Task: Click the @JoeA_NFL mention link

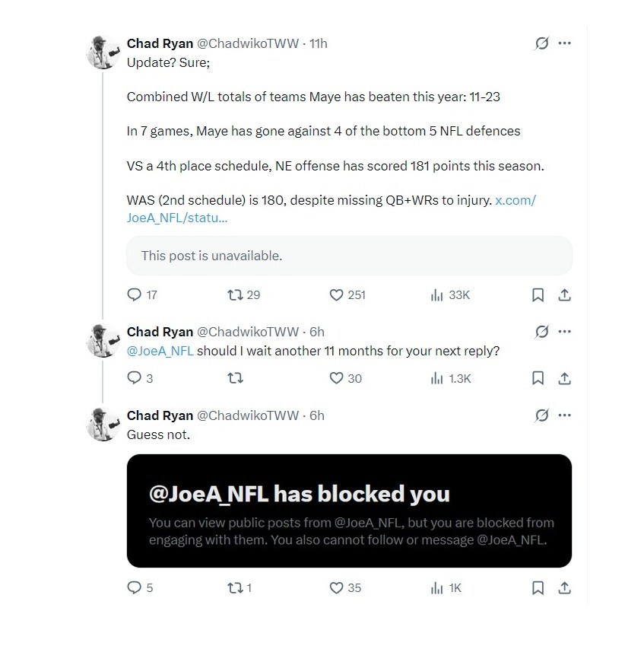Action: coord(160,352)
